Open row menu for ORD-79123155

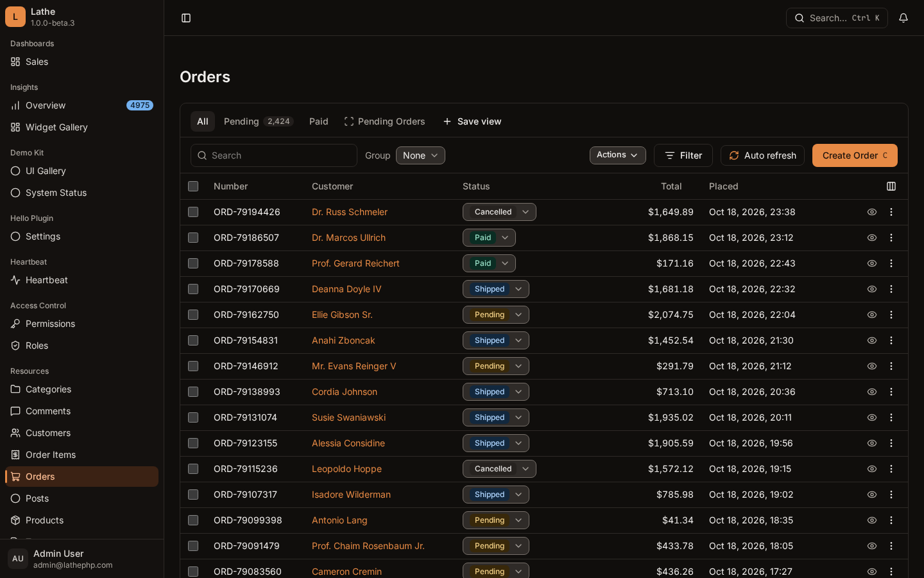(x=891, y=443)
